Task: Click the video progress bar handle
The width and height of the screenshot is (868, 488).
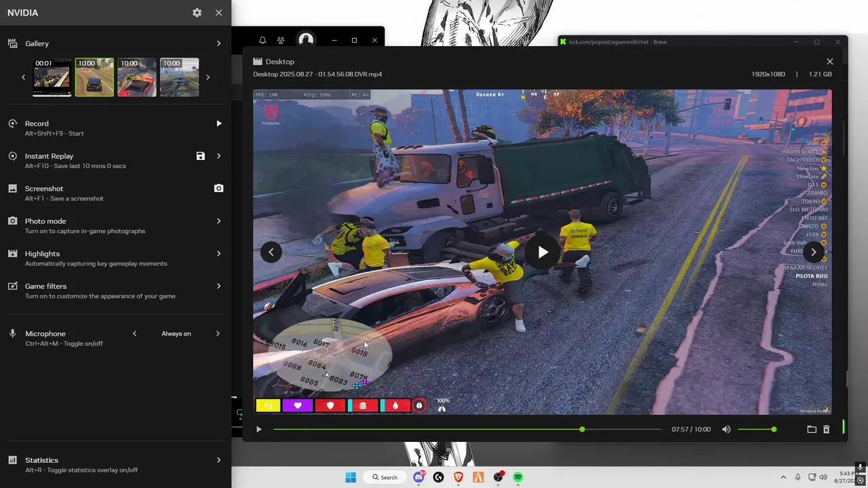Action: pyautogui.click(x=582, y=429)
